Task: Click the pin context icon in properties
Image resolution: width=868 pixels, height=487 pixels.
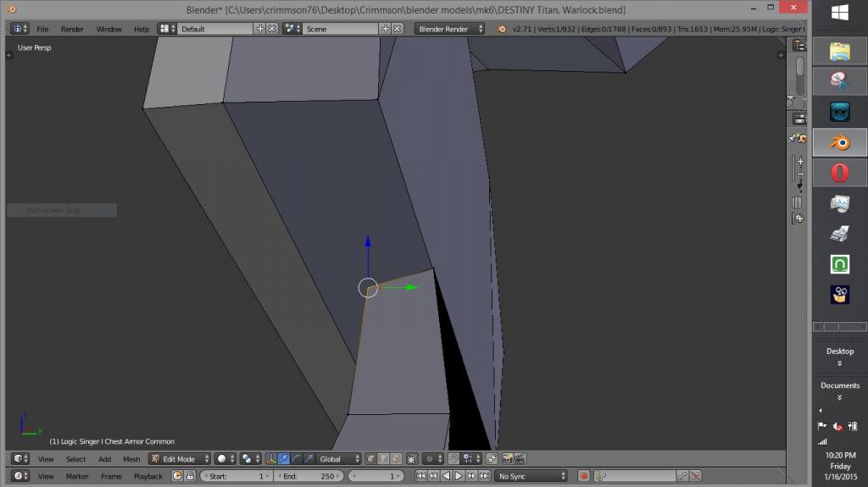Action: click(x=793, y=138)
